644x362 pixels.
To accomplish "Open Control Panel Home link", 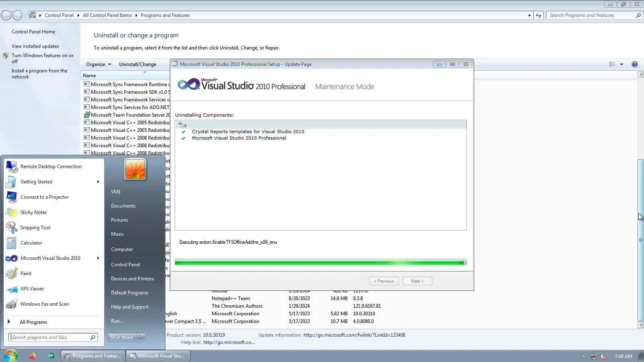I will 33,32.
